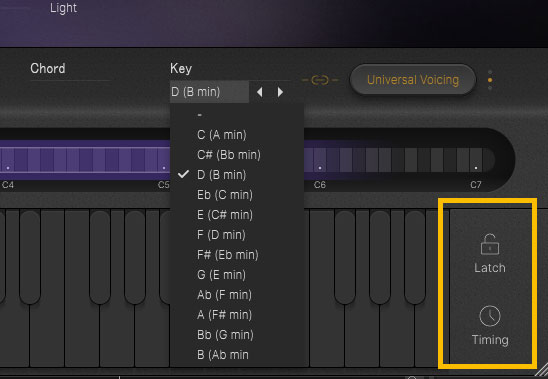Choose F# (Eb min) from key list
This screenshot has width=548, height=379.
click(237, 255)
